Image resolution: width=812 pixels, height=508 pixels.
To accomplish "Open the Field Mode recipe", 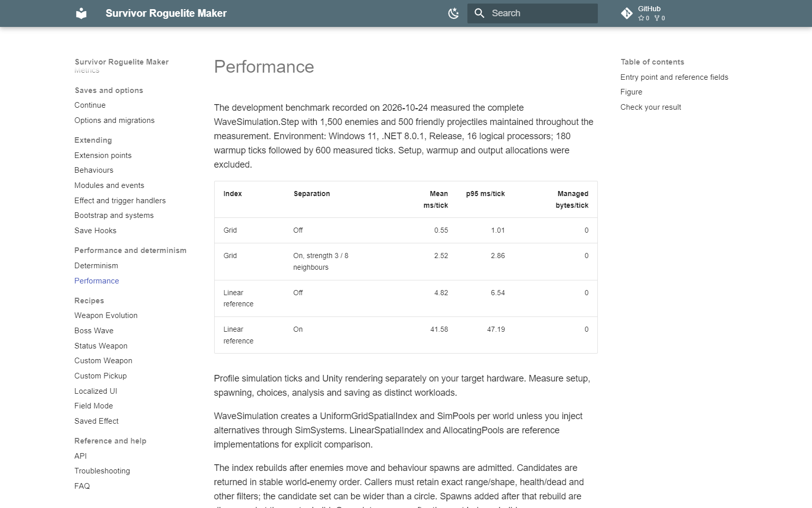I will (93, 406).
